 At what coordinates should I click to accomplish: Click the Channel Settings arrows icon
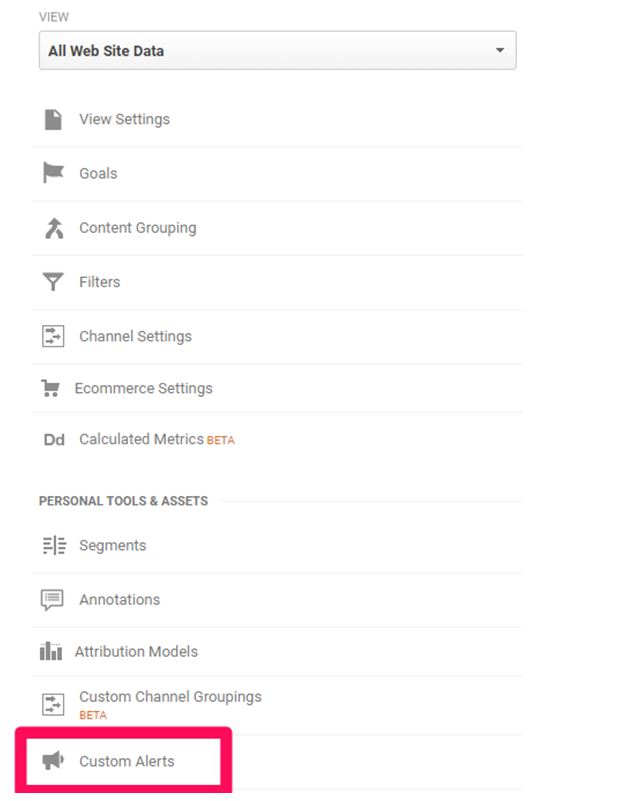click(x=53, y=336)
